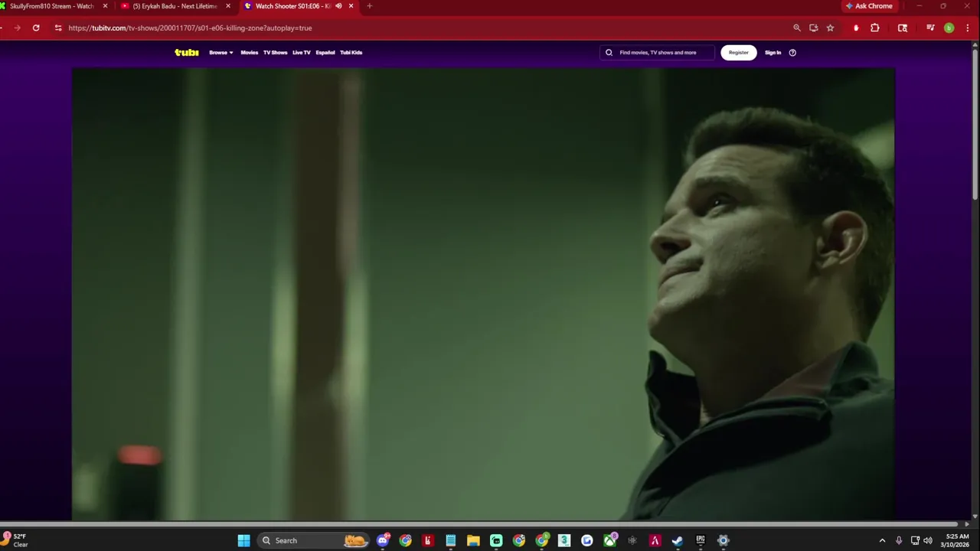
Task: Open Settings gear from taskbar
Action: 723,540
